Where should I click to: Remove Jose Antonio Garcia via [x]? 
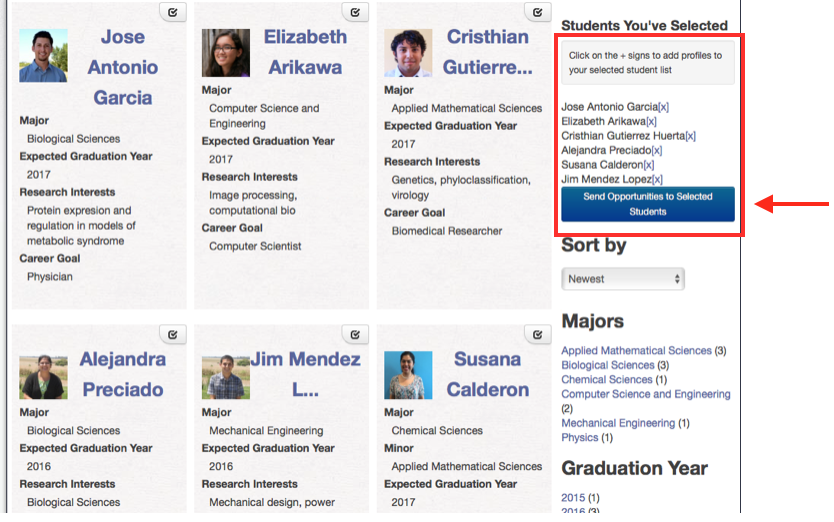664,106
